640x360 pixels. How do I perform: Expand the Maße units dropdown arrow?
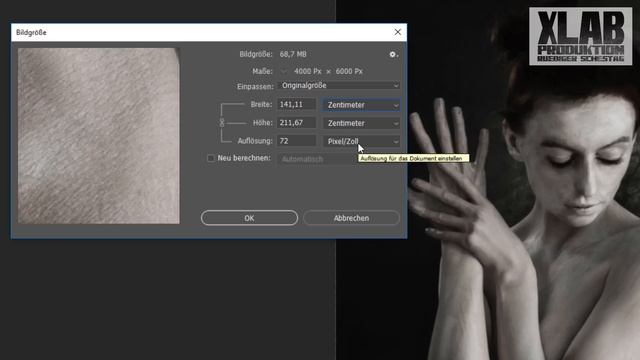(284, 71)
